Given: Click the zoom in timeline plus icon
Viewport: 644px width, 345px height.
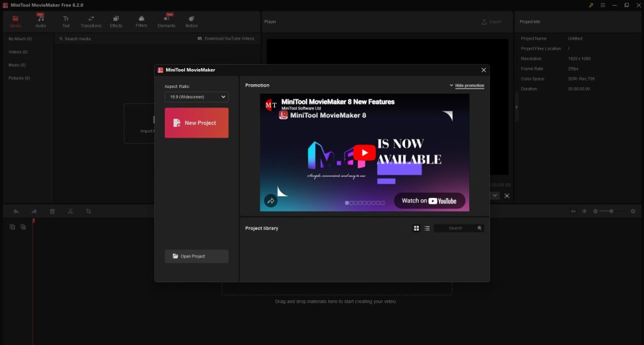Looking at the screenshot, I should (633, 211).
